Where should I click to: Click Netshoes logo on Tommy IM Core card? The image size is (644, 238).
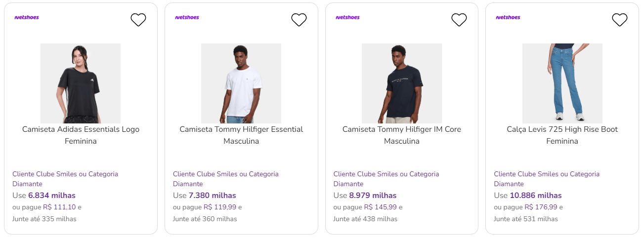[x=347, y=17]
